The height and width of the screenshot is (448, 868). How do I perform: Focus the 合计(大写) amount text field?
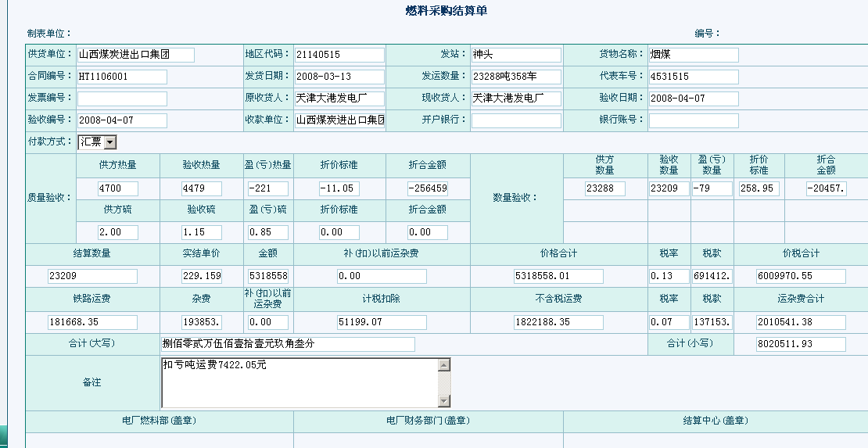(x=288, y=345)
